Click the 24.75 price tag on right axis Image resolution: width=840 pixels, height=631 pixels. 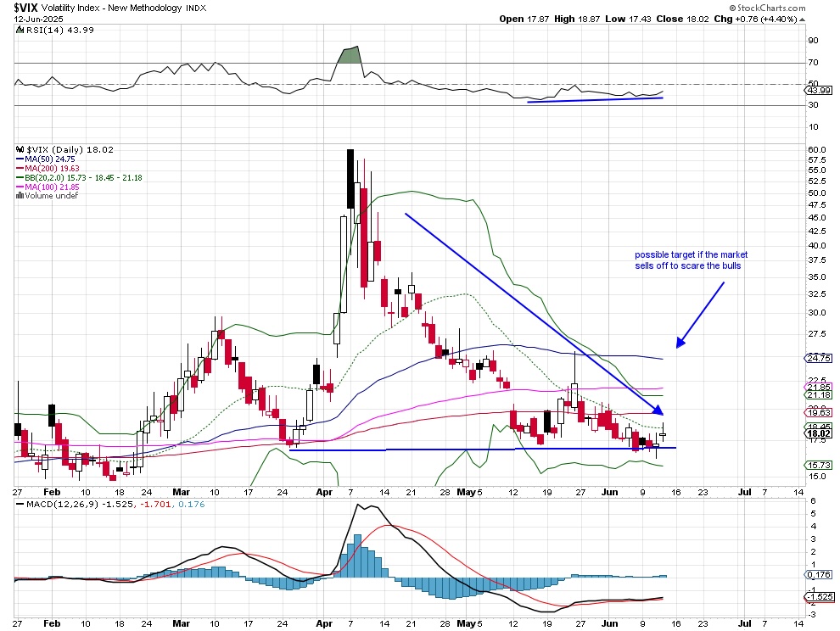coord(818,358)
